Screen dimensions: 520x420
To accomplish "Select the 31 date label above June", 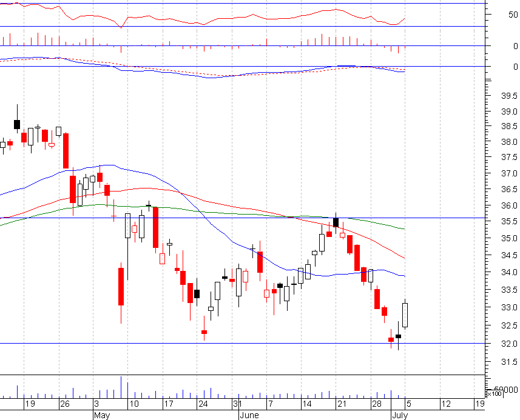I will tap(237, 404).
